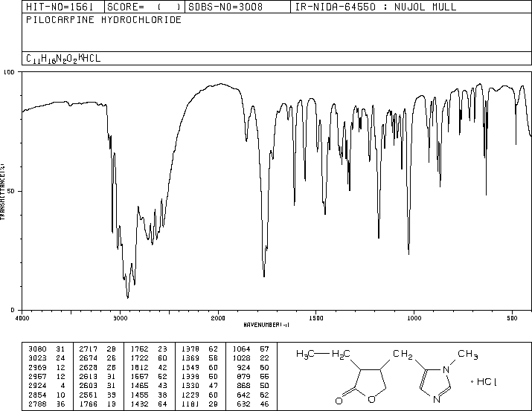This screenshot has height=411, width=532.
Task: Click the 4000 wavenumber axis label
Action: [x=22, y=318]
